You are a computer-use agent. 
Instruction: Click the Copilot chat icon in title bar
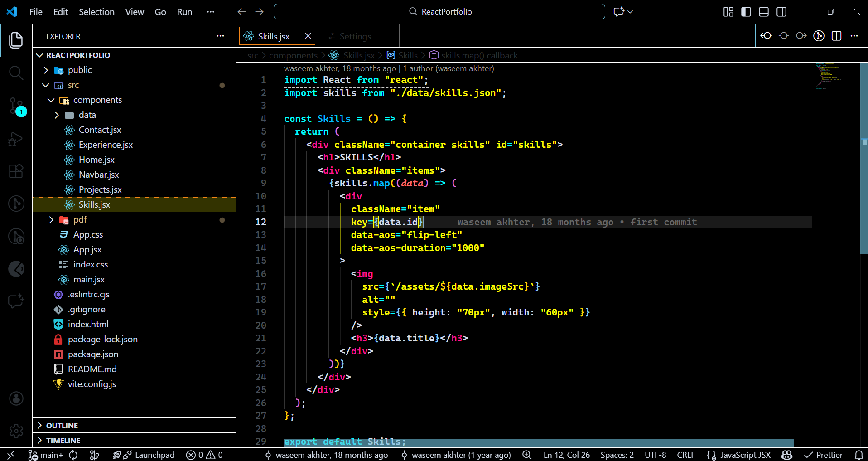618,12
